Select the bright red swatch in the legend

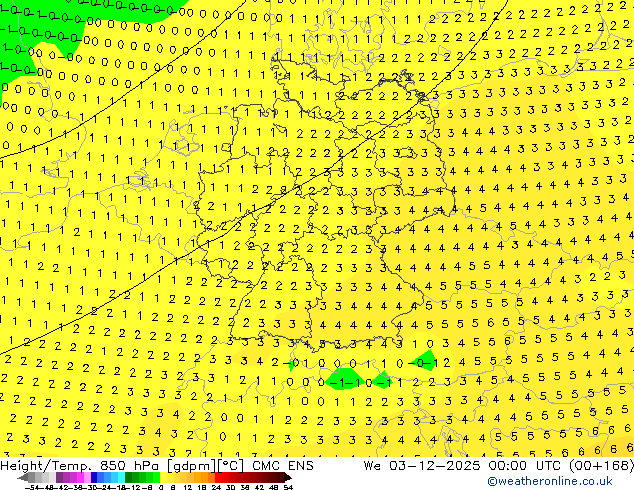[x=219, y=478]
